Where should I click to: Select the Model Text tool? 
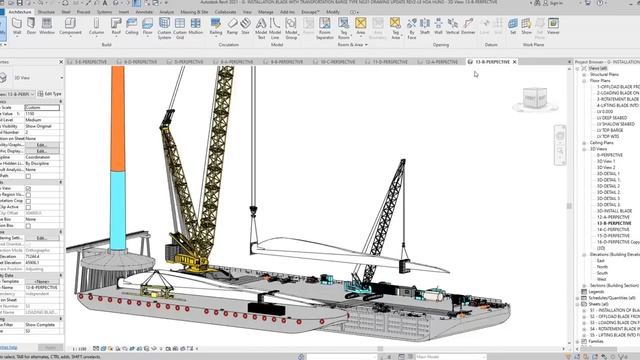(261, 29)
